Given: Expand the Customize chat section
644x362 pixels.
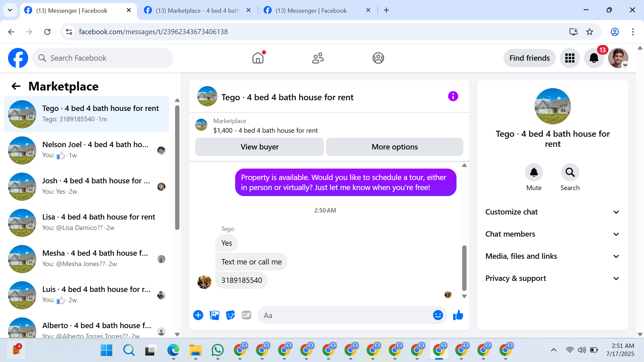Looking at the screenshot, I should point(552,212).
